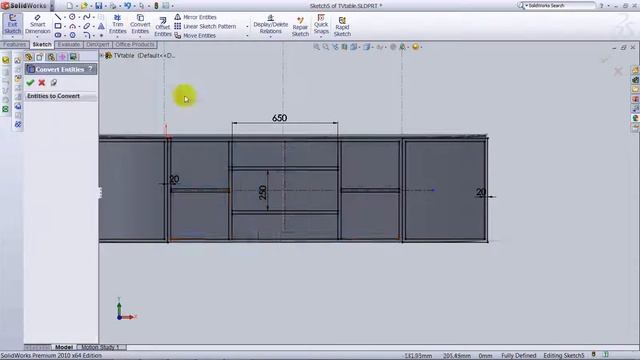Choose the Sketch Fillet tool
The image size is (640, 360).
point(87,35)
